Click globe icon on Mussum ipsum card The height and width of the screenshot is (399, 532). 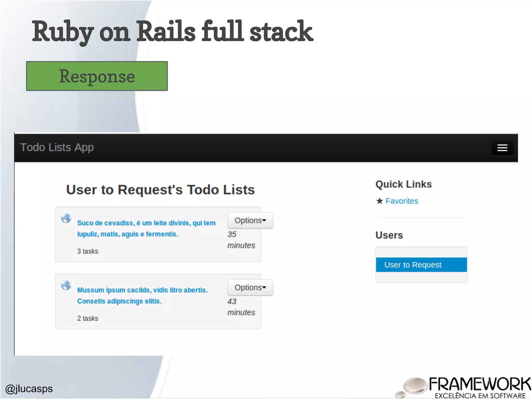pyautogui.click(x=66, y=285)
